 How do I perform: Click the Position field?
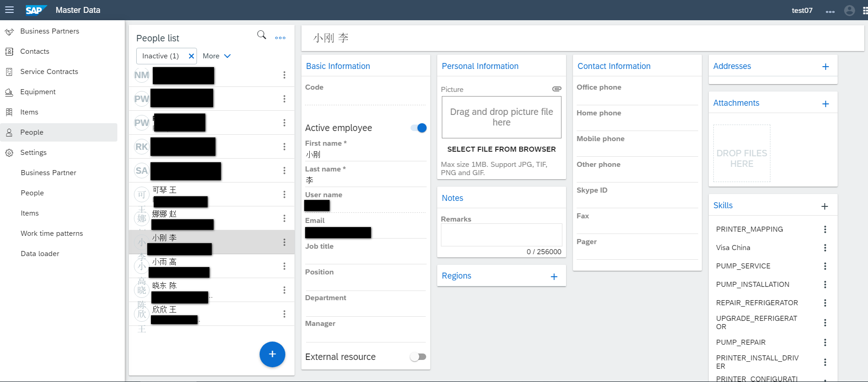(366, 284)
